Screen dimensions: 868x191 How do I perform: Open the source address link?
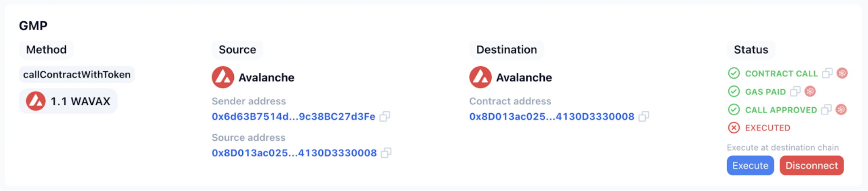tap(294, 153)
